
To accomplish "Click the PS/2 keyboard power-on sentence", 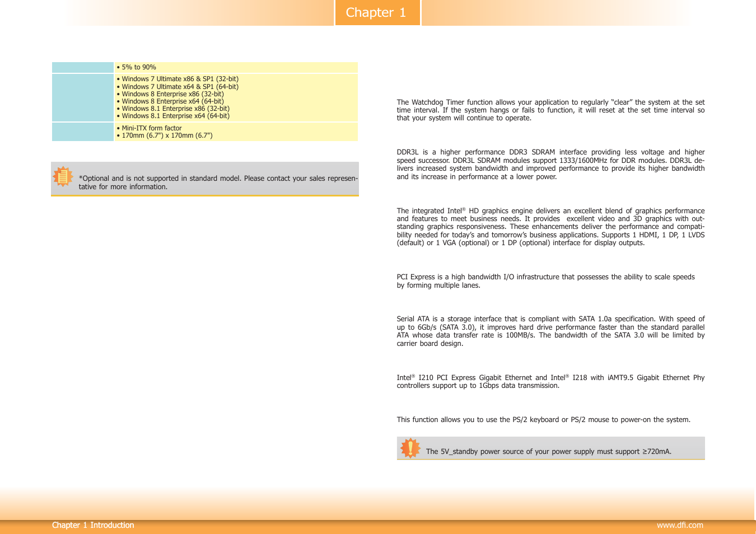I will pyautogui.click(x=543, y=420).
